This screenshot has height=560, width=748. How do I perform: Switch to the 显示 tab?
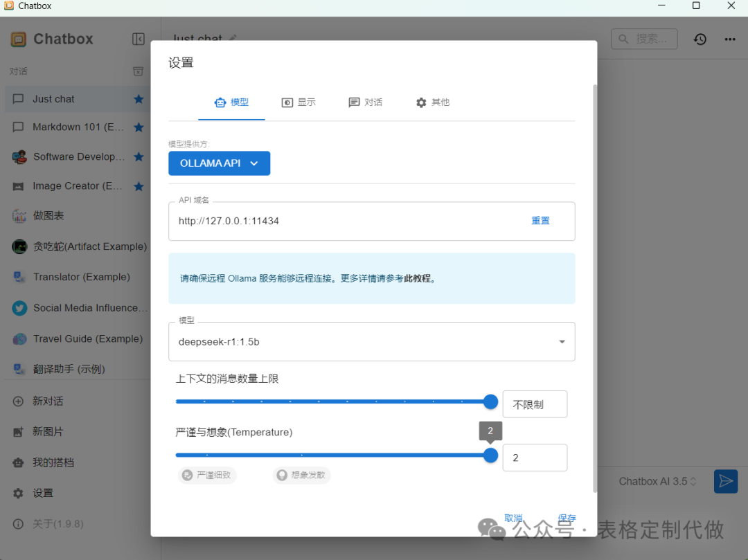coord(299,102)
